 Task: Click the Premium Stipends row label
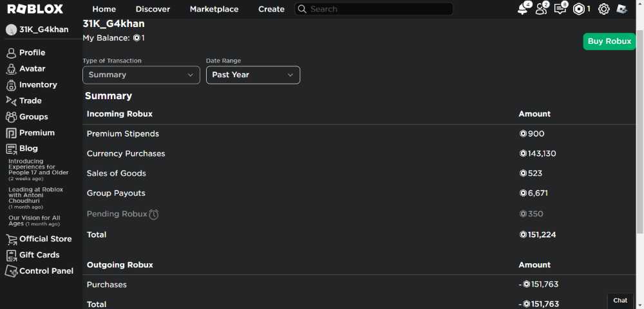pos(123,134)
